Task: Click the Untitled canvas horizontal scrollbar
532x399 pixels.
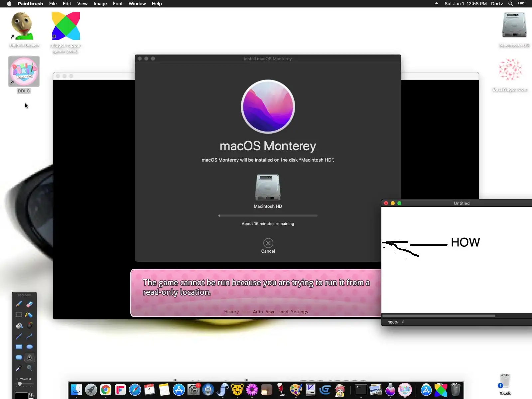Action: 439,316
